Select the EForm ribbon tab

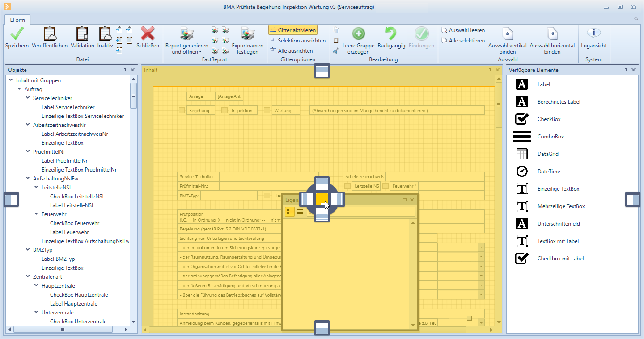[18, 20]
